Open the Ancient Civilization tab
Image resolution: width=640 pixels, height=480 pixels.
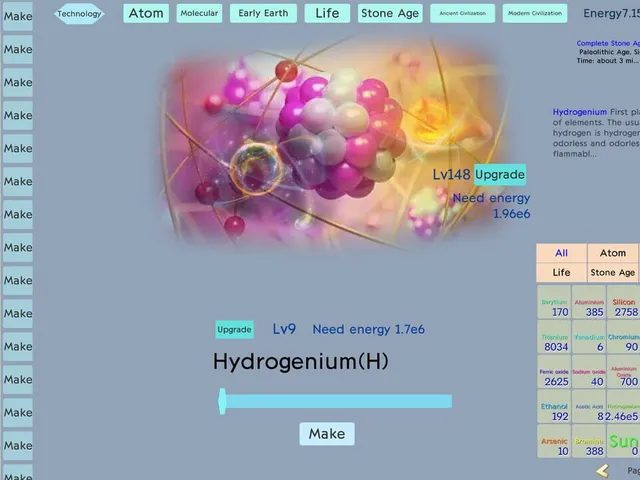(462, 13)
